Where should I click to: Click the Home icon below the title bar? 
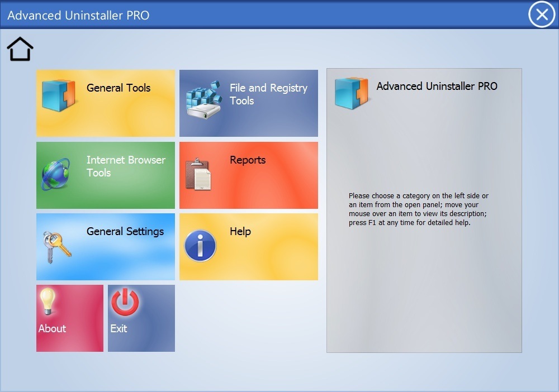pyautogui.click(x=20, y=48)
